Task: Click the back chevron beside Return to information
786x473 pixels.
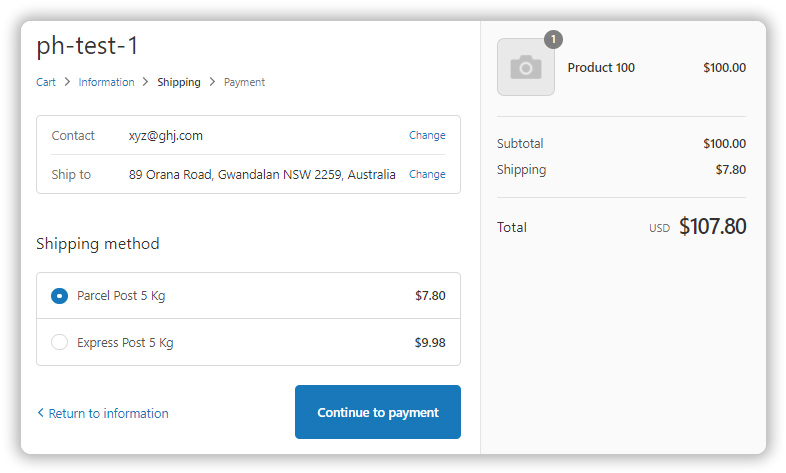Action: (x=41, y=412)
